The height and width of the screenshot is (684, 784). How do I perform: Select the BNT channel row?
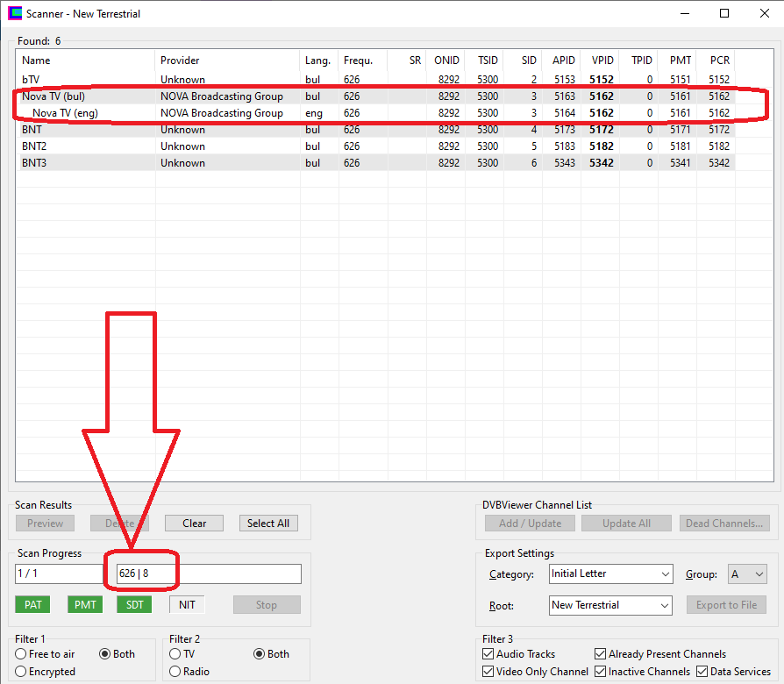click(x=375, y=130)
